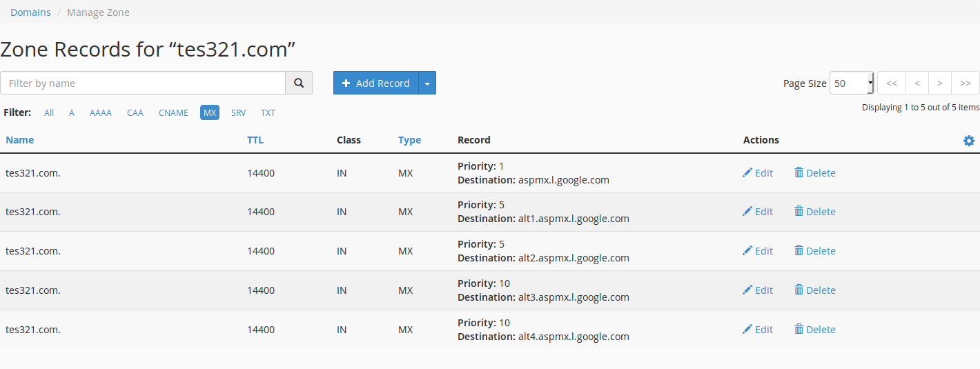The height and width of the screenshot is (369, 980).
Task: Click the magnifying glass search icon
Action: tap(299, 83)
